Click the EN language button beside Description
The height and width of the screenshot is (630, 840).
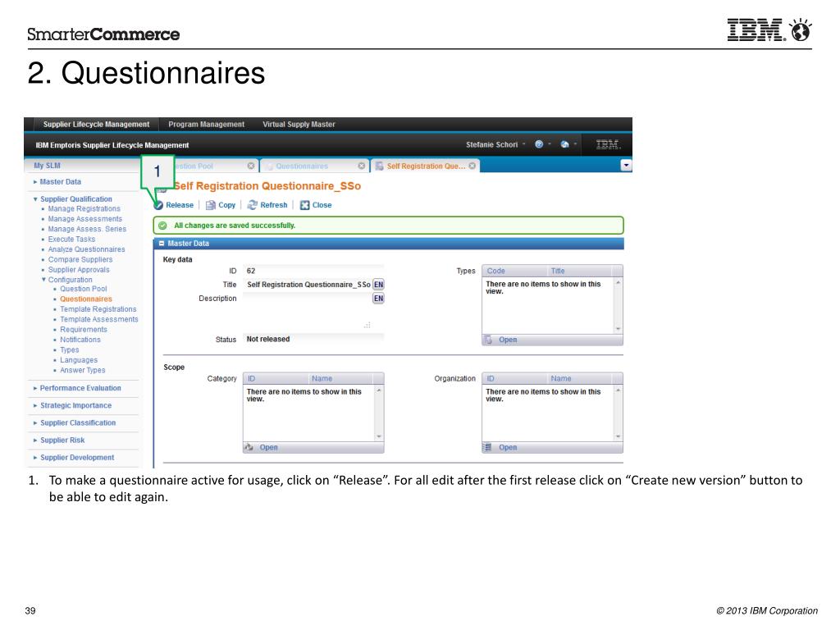[x=378, y=299]
